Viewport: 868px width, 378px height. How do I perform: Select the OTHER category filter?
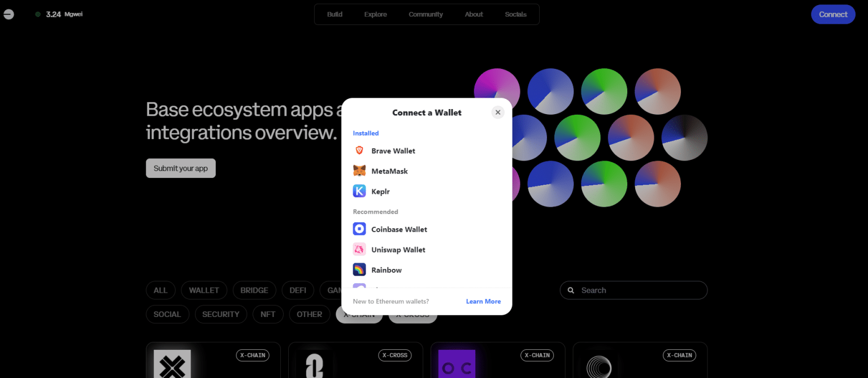[309, 314]
